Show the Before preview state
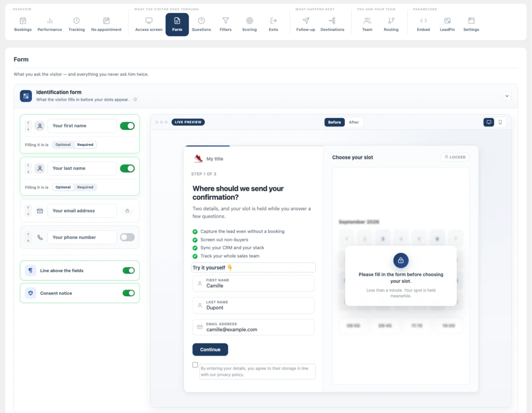 point(334,122)
